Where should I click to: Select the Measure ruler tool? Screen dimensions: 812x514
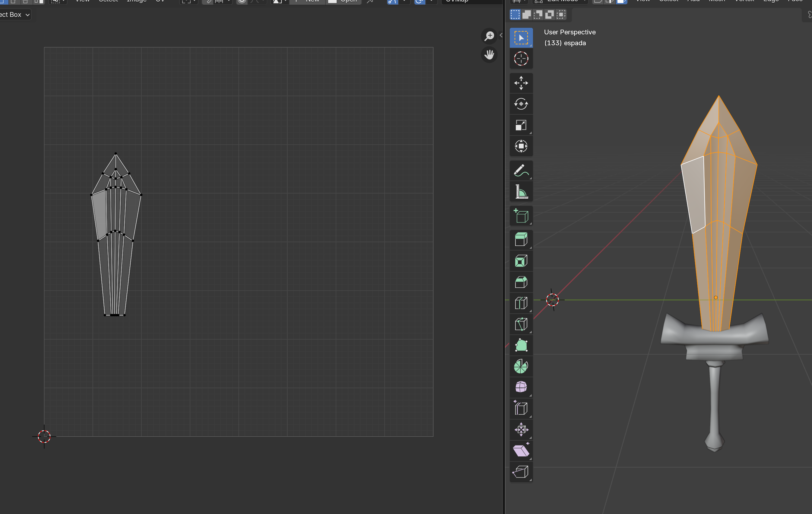click(x=521, y=192)
